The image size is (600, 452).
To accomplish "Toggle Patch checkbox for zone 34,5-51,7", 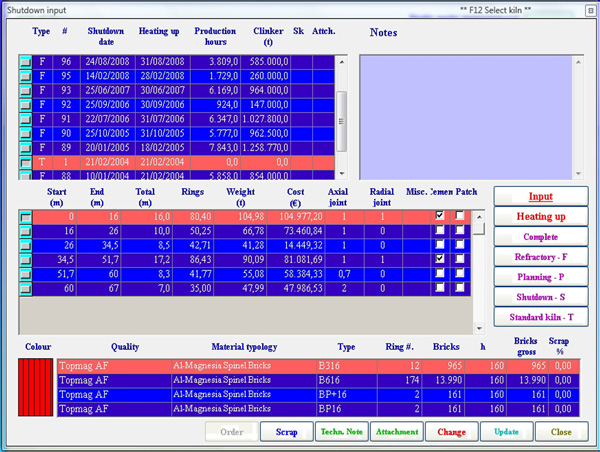I will 460,258.
